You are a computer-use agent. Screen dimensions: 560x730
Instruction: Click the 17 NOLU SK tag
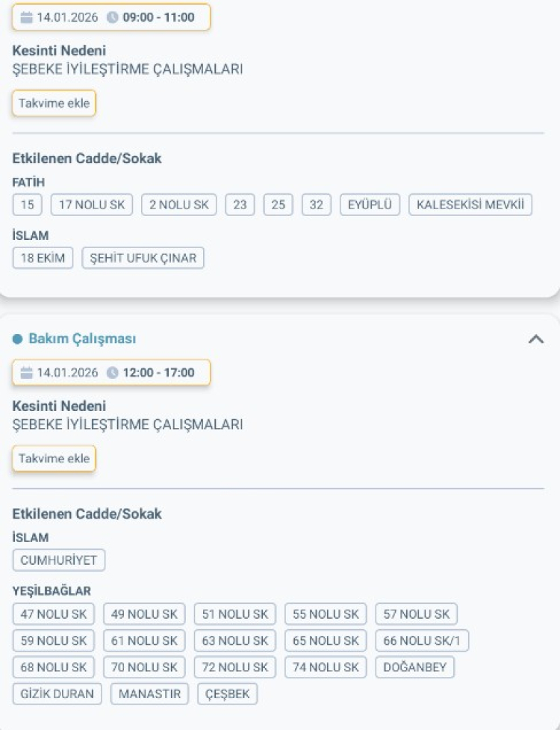point(92,205)
